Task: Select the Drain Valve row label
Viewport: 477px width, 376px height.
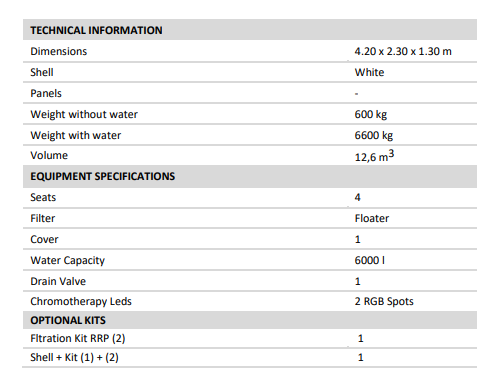Action: point(58,281)
